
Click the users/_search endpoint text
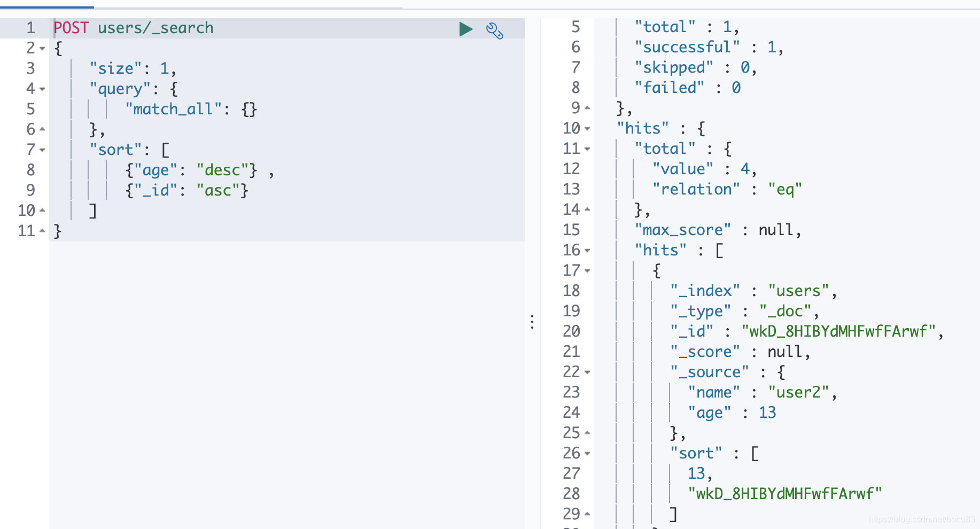coord(155,28)
